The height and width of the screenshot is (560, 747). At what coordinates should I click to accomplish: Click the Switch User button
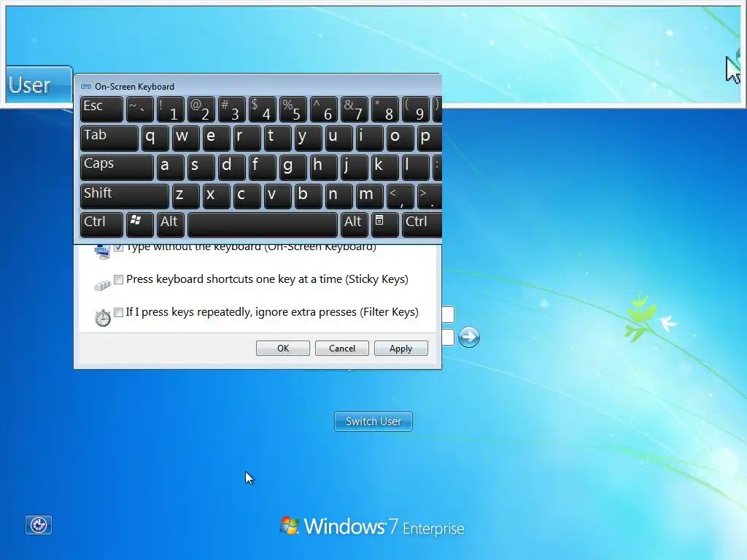[x=373, y=421]
